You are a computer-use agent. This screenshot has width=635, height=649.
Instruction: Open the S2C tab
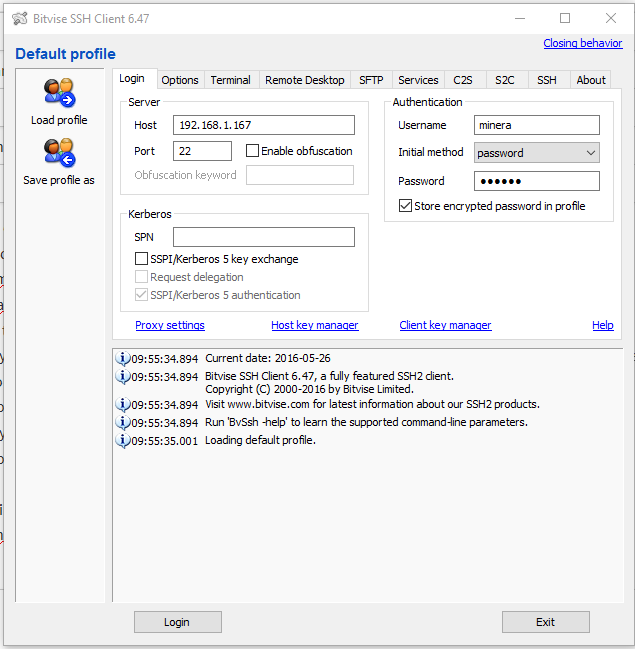505,80
